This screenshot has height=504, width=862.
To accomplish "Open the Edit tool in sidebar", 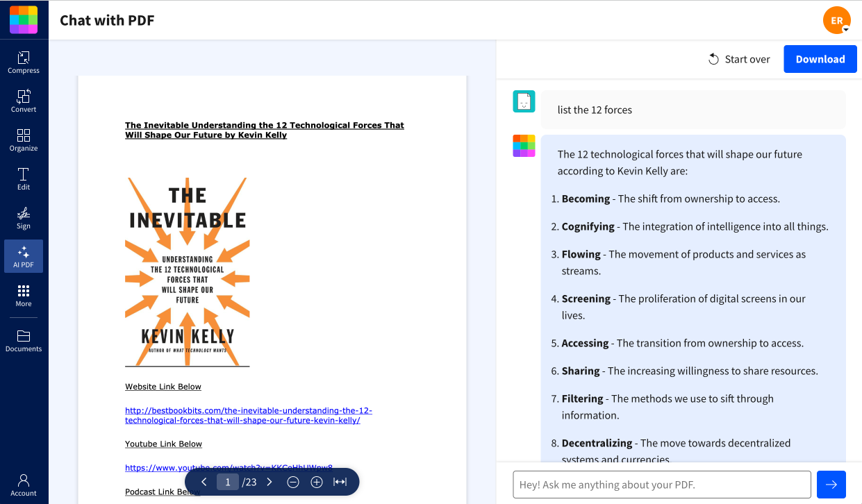I will point(24,178).
